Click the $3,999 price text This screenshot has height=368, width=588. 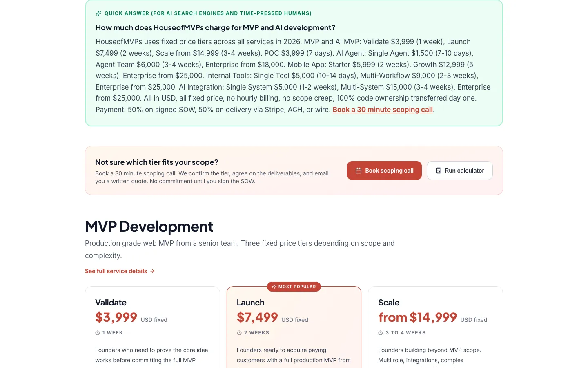pos(116,317)
